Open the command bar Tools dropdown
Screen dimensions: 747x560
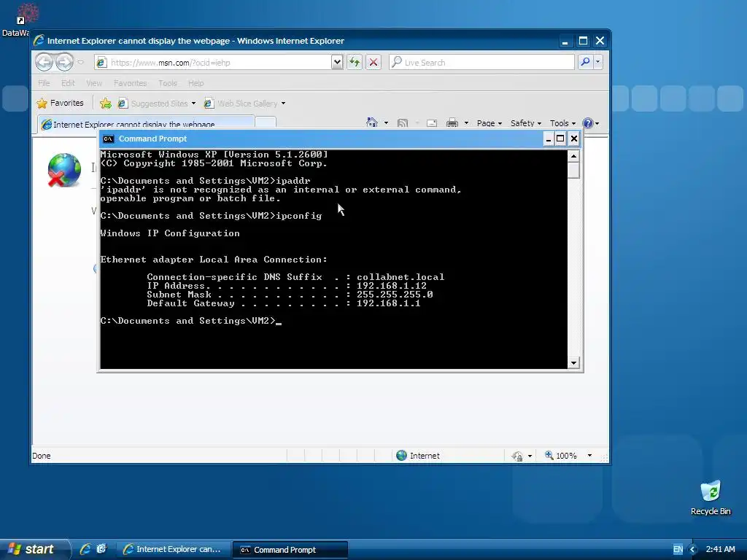(x=562, y=123)
